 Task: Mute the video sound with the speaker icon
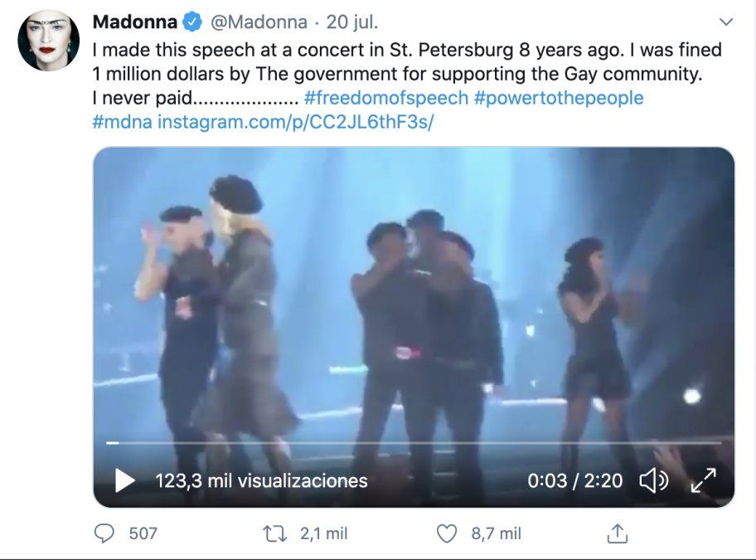click(654, 480)
